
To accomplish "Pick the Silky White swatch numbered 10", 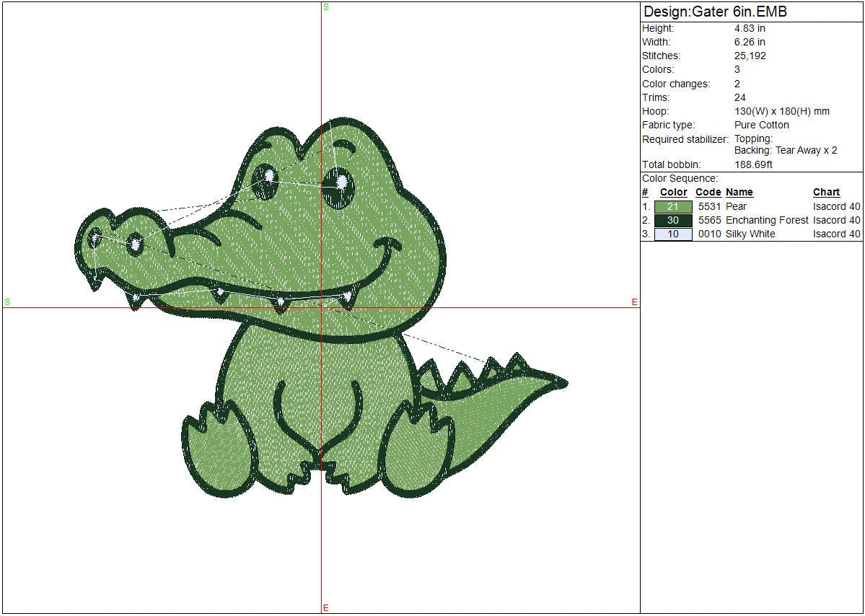I will click(672, 234).
